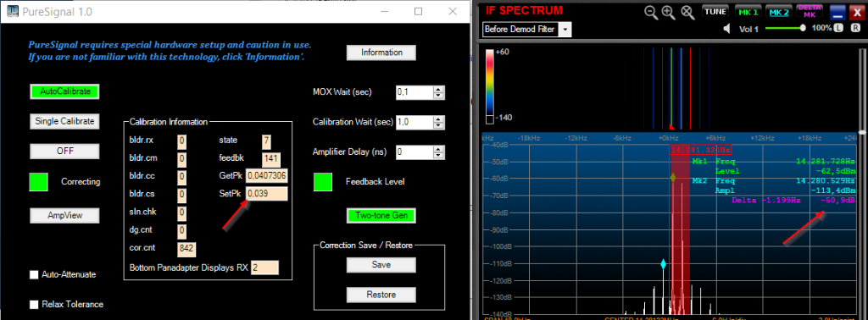868x320 pixels.
Task: Enable the Auto-Attenuate checkbox
Action: (x=34, y=274)
